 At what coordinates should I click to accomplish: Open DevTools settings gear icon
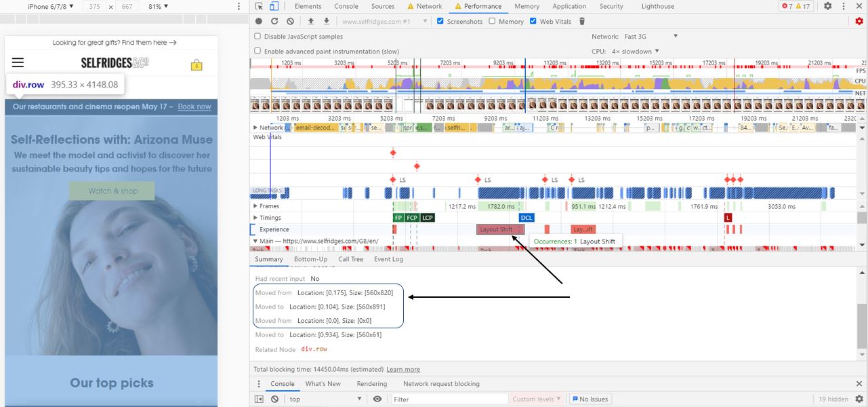coord(827,6)
